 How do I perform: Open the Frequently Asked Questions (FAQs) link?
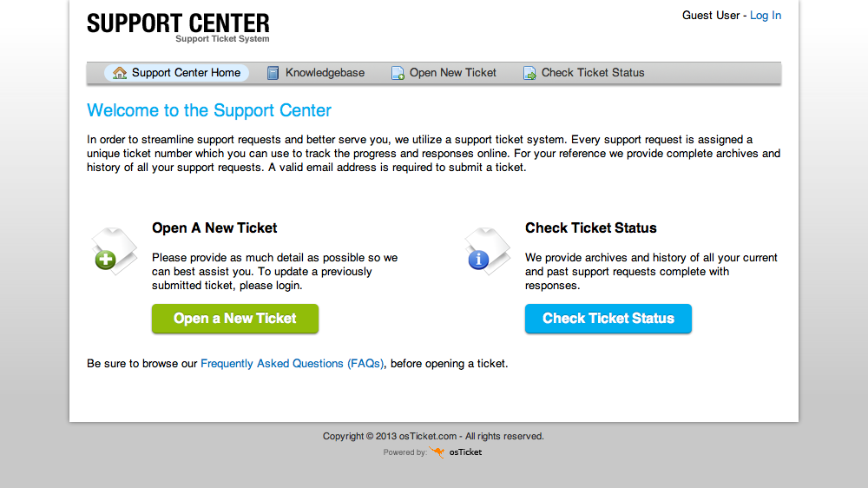tap(292, 363)
